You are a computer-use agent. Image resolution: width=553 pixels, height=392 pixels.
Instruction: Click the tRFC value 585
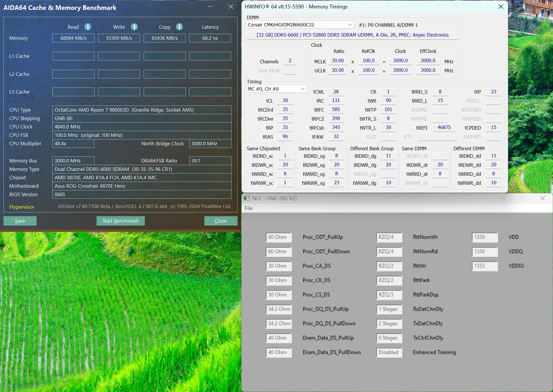point(336,110)
